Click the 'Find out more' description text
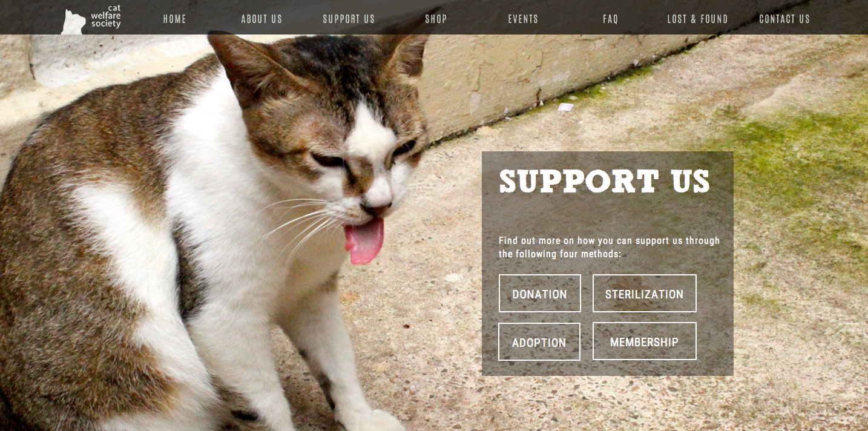This screenshot has width=868, height=431. pyautogui.click(x=609, y=247)
